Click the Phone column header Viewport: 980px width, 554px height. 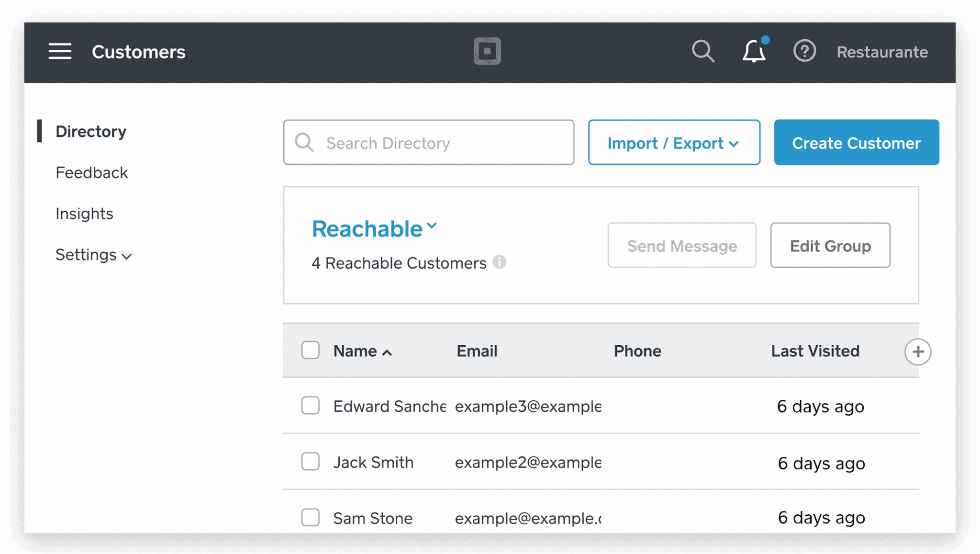coord(637,351)
